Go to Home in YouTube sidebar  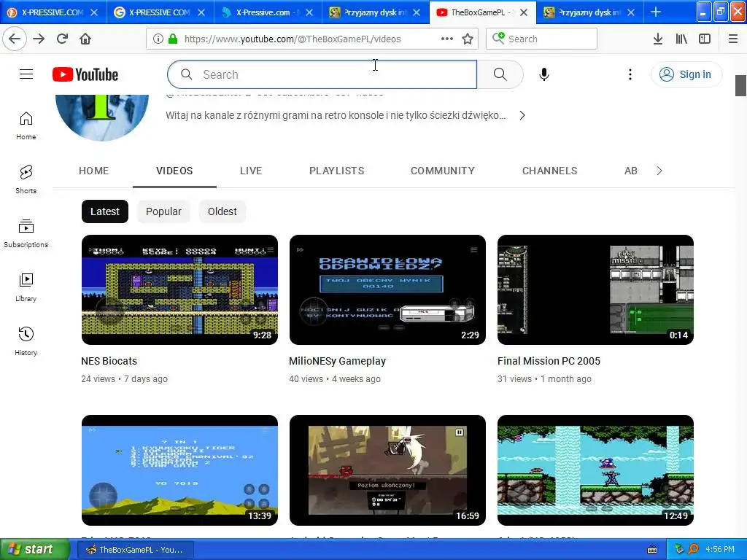pos(26,125)
